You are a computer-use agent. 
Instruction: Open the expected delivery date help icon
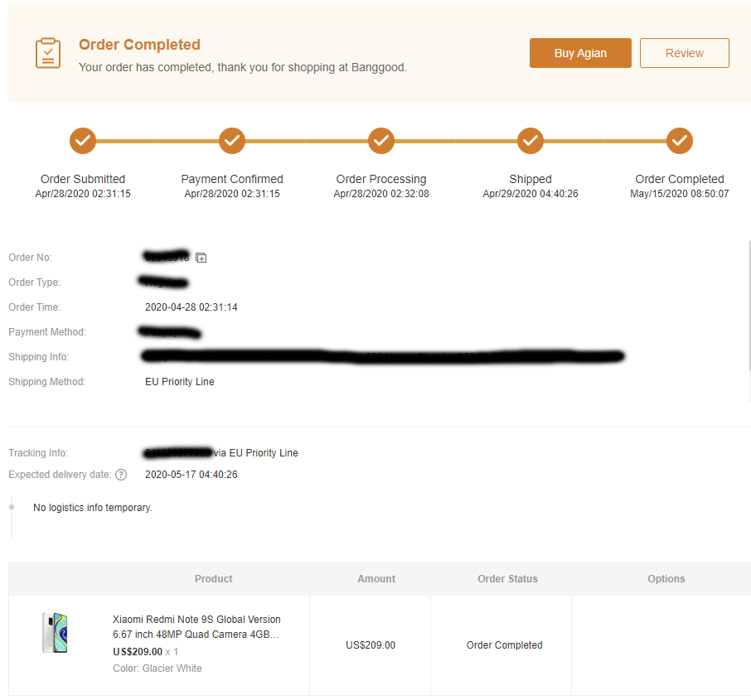pos(121,475)
